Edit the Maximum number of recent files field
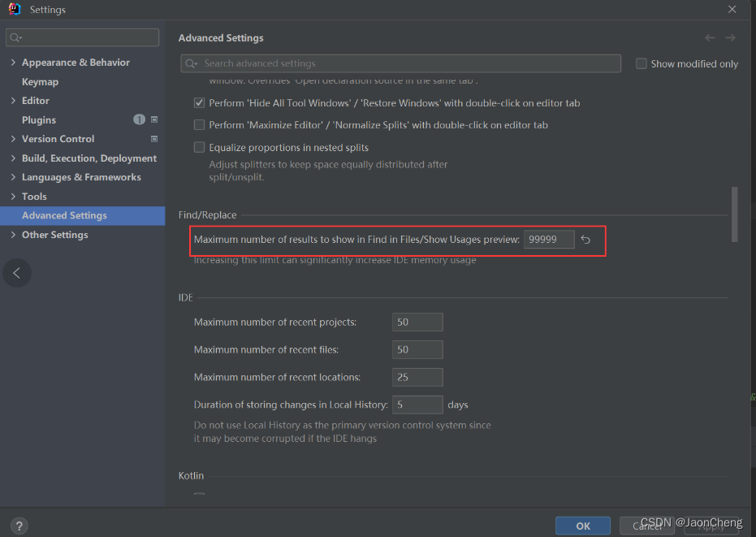The width and height of the screenshot is (756, 537). point(417,350)
